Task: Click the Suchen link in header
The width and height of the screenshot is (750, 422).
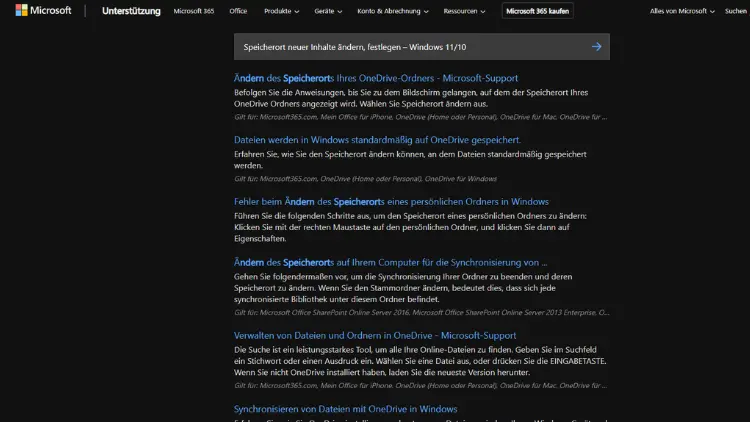Action: (x=736, y=11)
